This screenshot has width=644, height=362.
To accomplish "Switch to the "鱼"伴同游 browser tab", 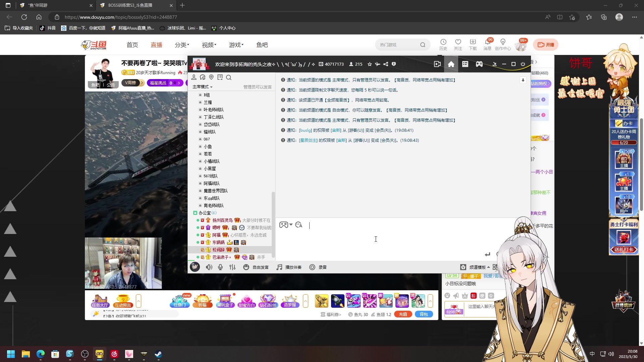I will (x=55, y=5).
